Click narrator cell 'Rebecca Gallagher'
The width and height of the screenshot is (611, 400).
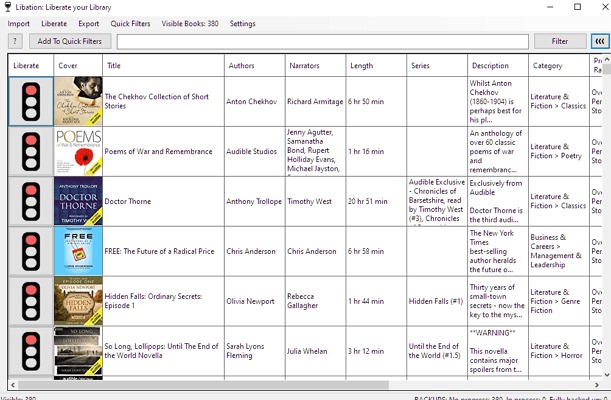(x=315, y=301)
